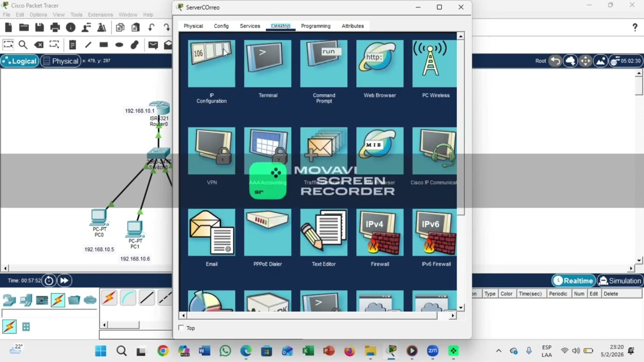The height and width of the screenshot is (362, 644).
Task: Open the Cisco IP Communicator app
Action: (435, 151)
